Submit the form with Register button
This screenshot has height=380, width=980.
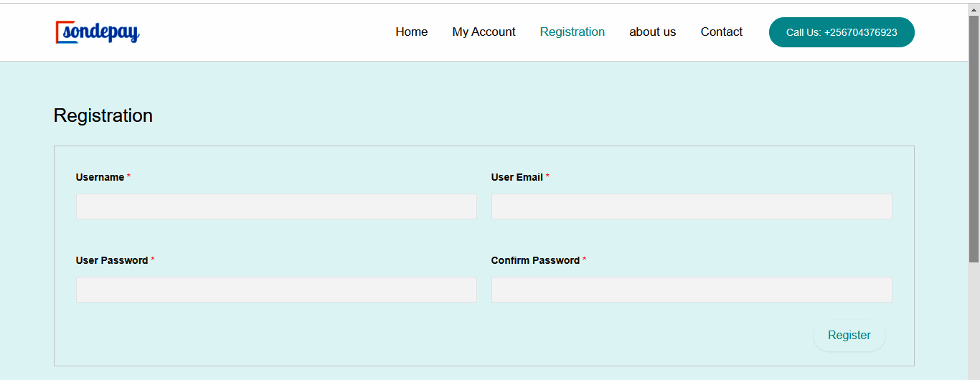(849, 336)
